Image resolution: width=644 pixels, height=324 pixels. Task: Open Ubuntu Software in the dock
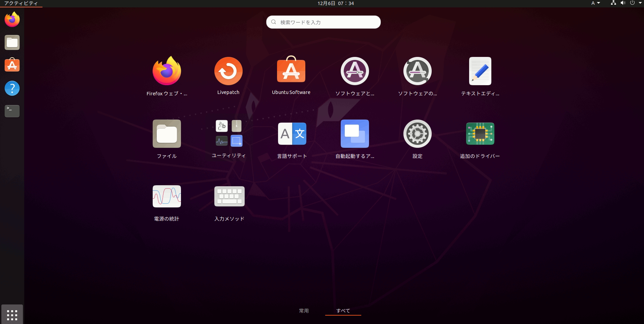(12, 65)
